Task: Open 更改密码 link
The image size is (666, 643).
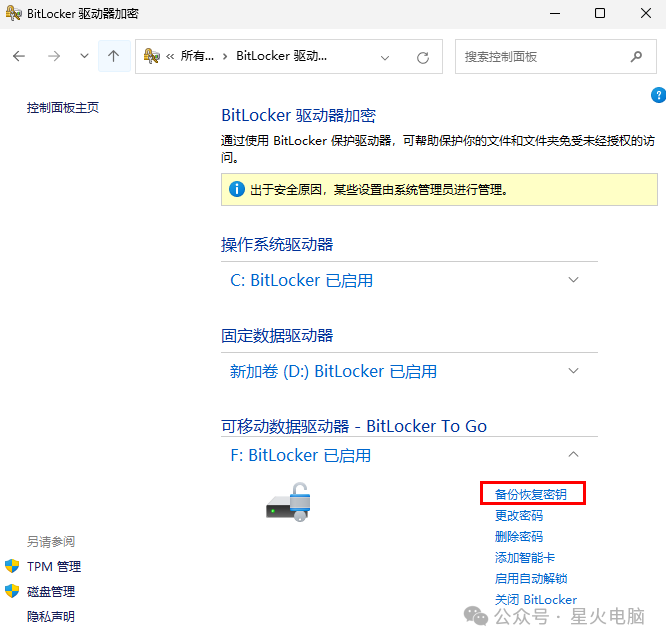Action: point(519,516)
